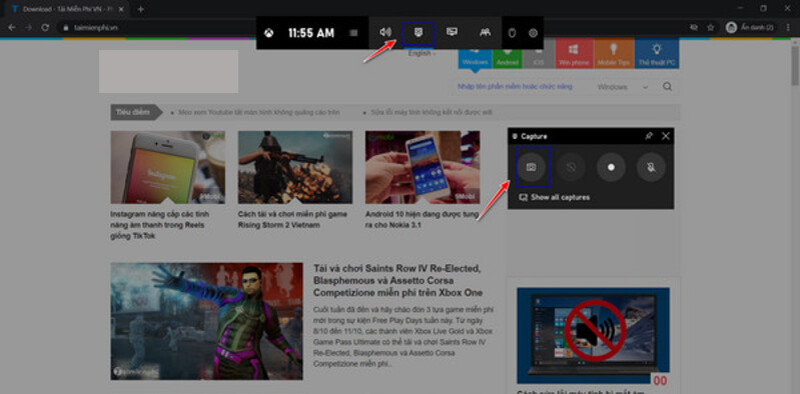
Task: Click the search magnifier icon
Action: point(667,87)
